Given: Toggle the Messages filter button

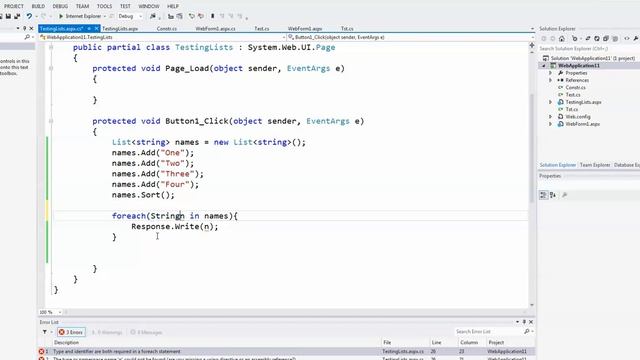Looking at the screenshot, I should pyautogui.click(x=146, y=332).
